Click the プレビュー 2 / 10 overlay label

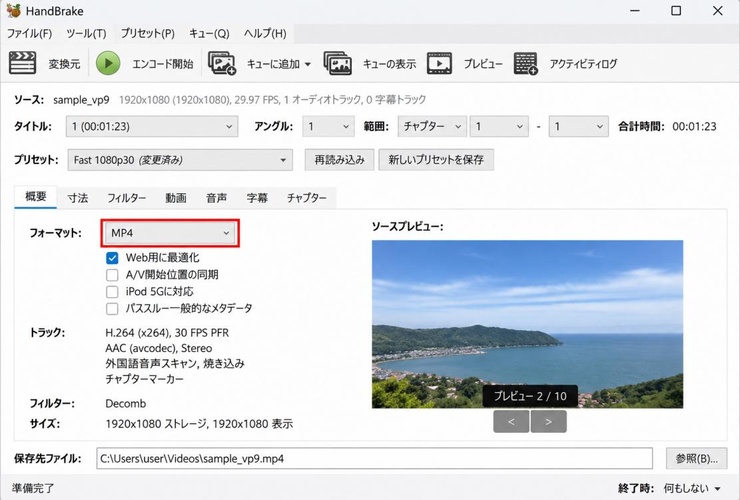tap(530, 396)
